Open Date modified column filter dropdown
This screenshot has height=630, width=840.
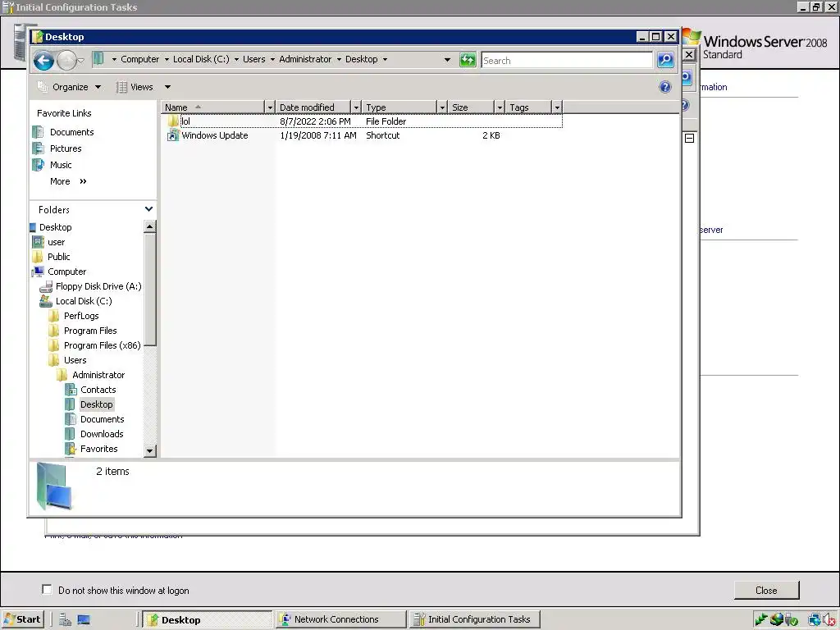(356, 107)
